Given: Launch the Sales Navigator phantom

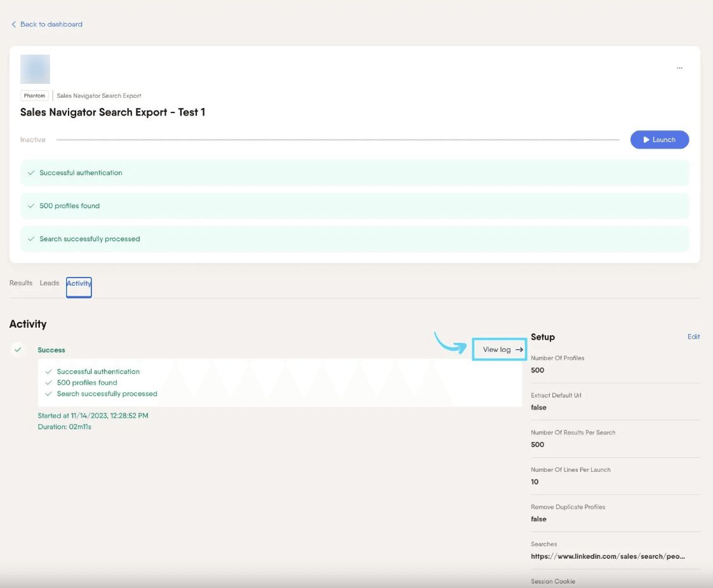Looking at the screenshot, I should (659, 140).
